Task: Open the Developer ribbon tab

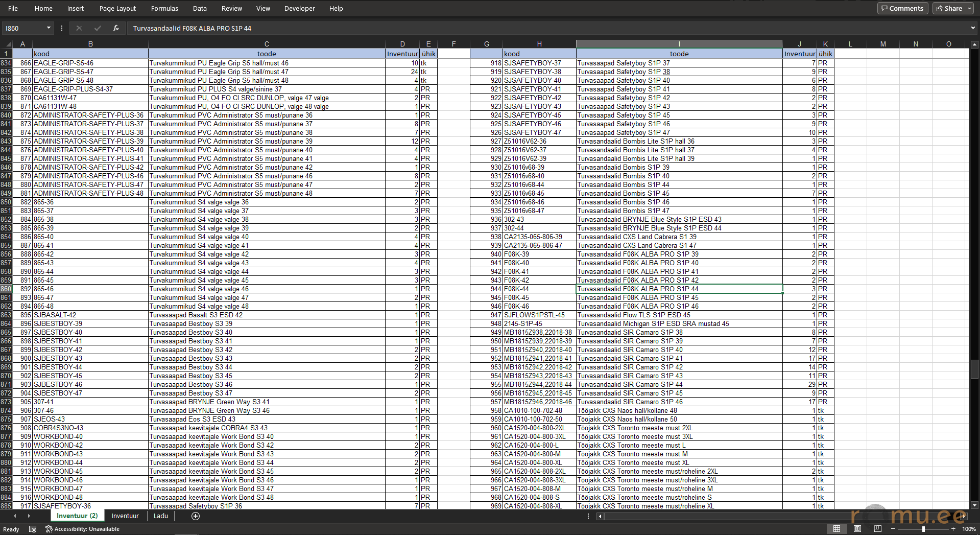Action: point(300,8)
